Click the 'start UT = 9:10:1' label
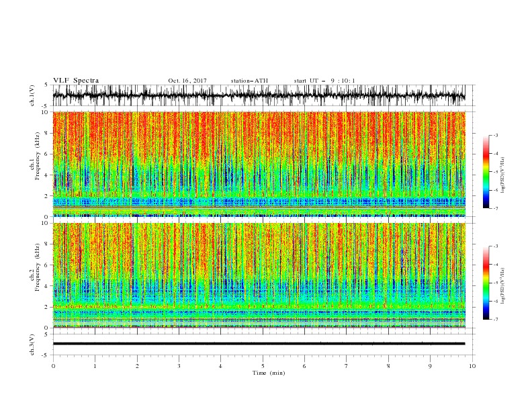This screenshot has width=532, height=411. click(x=324, y=81)
